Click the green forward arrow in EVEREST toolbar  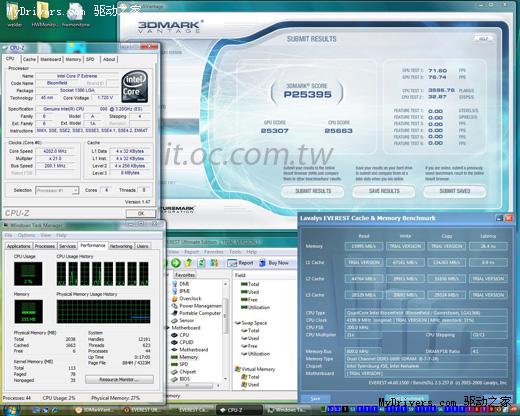point(176,263)
